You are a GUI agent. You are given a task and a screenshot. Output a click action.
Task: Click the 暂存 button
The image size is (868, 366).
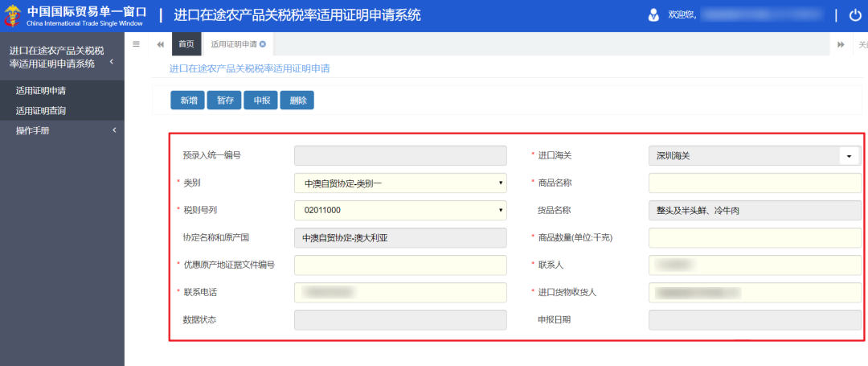pos(224,101)
